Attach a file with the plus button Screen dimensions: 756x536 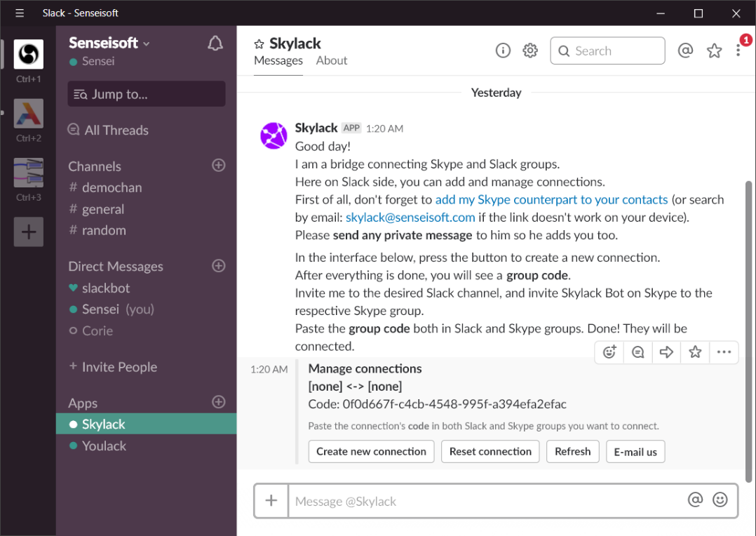click(271, 501)
